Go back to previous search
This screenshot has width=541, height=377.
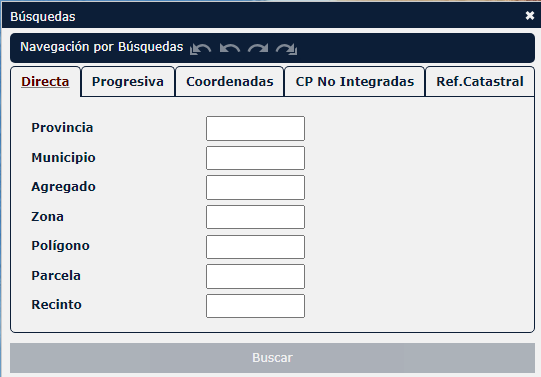coord(229,48)
